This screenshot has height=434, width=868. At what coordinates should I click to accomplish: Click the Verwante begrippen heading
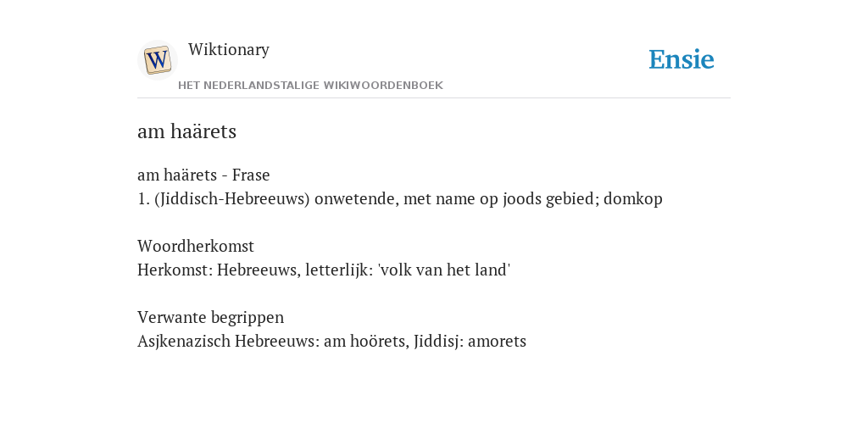pos(210,318)
